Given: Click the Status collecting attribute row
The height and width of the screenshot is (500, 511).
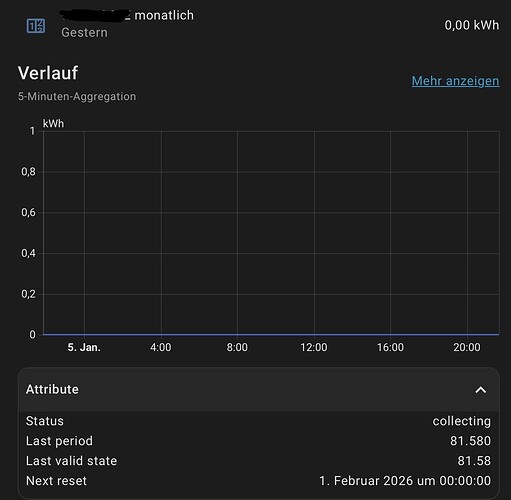Looking at the screenshot, I should click(x=258, y=421).
